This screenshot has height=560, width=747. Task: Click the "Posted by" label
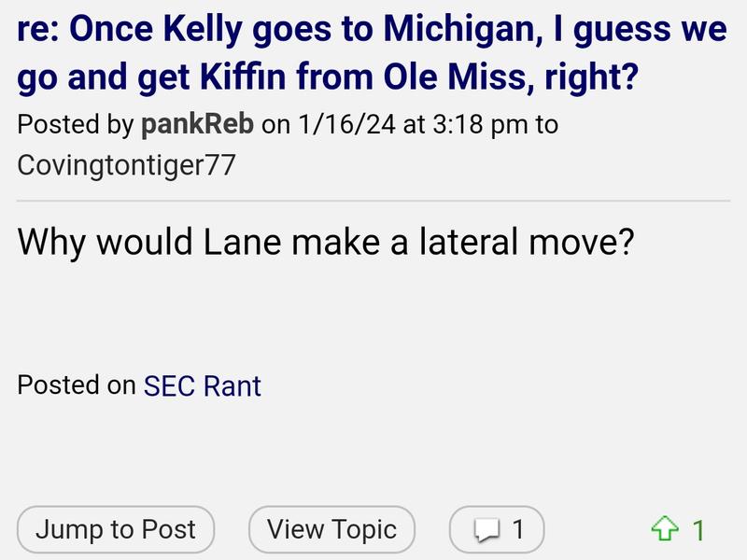tap(77, 125)
